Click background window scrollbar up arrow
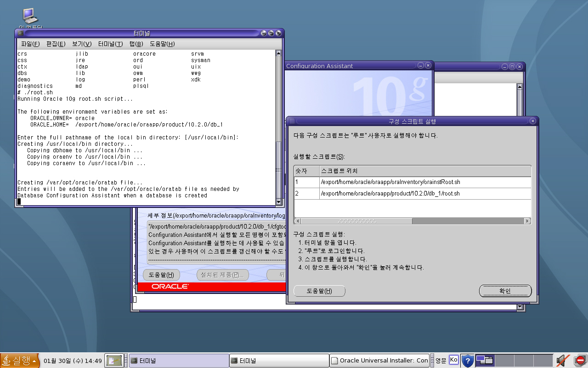 click(x=520, y=86)
